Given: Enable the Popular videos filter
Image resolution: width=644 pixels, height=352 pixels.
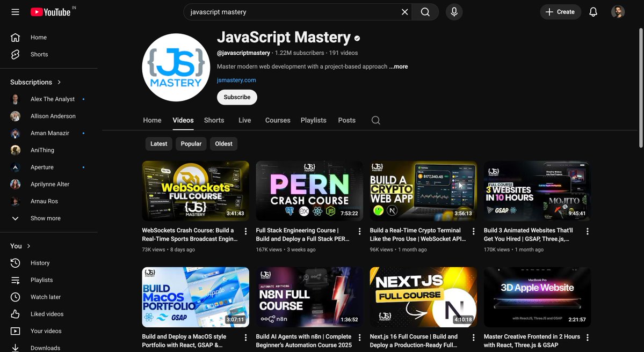Looking at the screenshot, I should click(191, 143).
